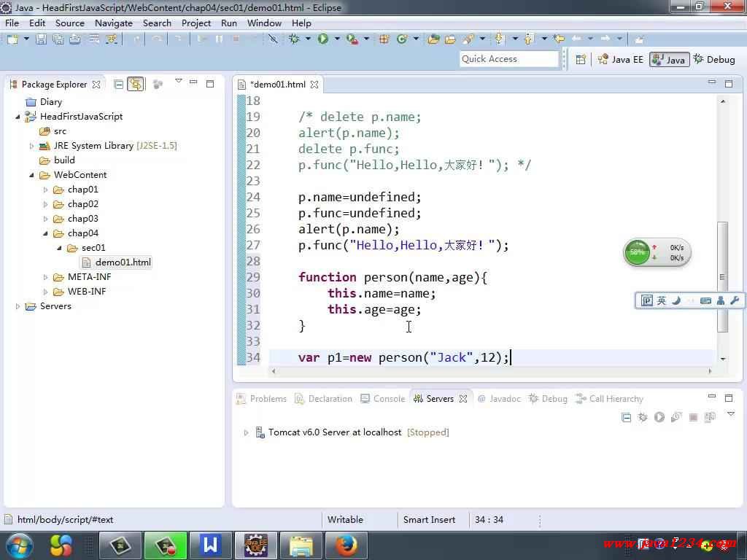Switch to the Problems tab

[262, 399]
